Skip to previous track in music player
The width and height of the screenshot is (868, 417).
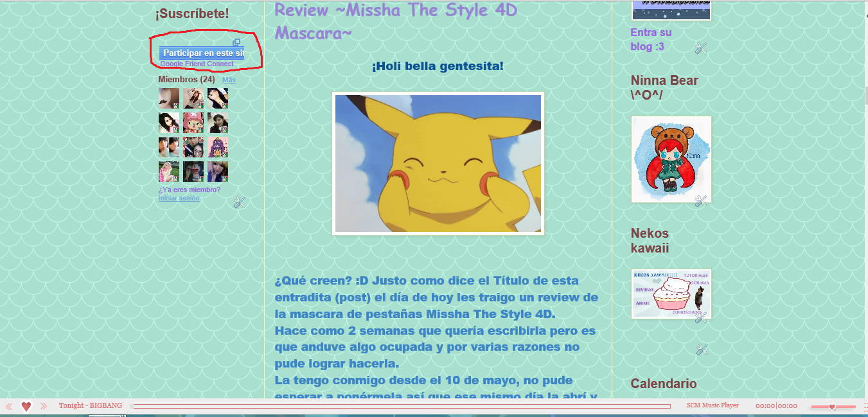9,406
